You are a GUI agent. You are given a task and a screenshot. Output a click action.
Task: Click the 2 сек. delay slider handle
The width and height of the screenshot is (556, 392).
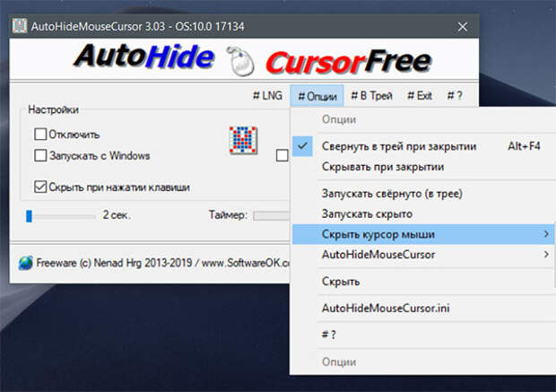tap(29, 215)
